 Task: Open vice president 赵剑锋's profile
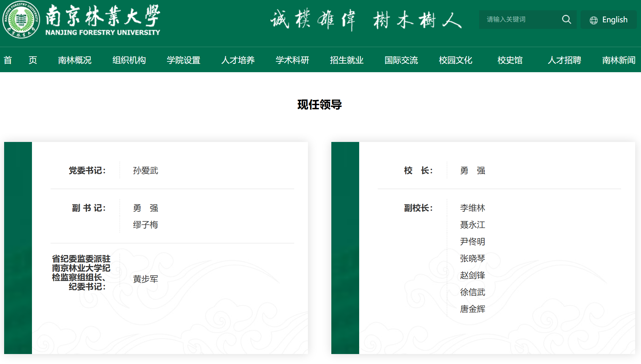coord(473,275)
